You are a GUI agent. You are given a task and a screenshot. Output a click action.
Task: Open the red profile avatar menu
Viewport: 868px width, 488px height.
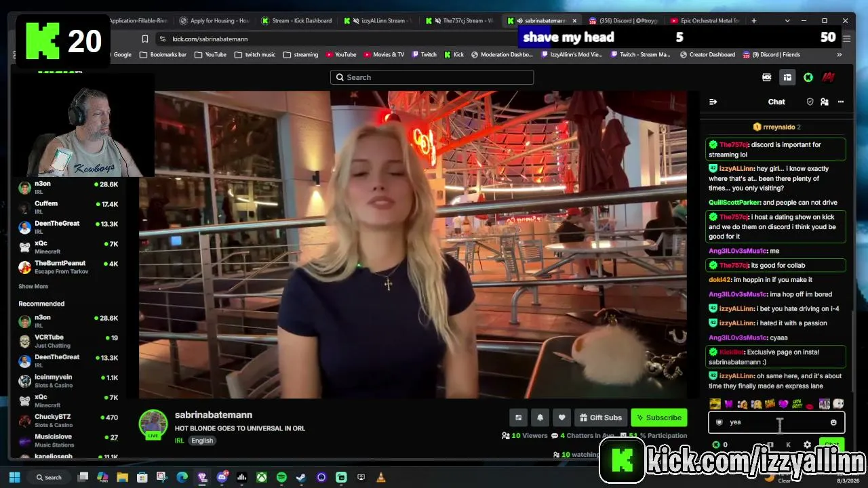point(828,77)
